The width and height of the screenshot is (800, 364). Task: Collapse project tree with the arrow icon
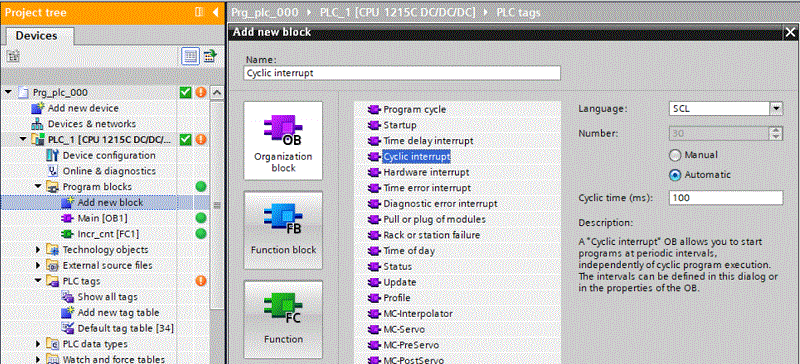point(215,12)
